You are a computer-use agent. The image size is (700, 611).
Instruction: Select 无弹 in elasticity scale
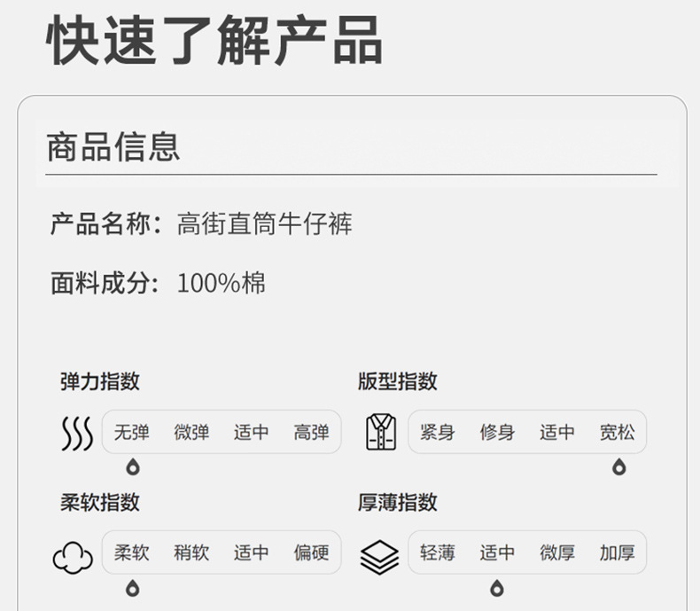pos(132,433)
